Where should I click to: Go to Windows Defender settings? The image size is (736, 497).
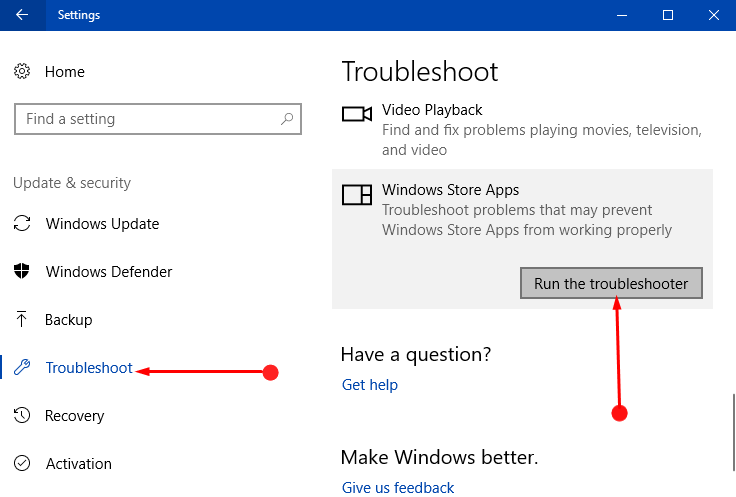109,272
